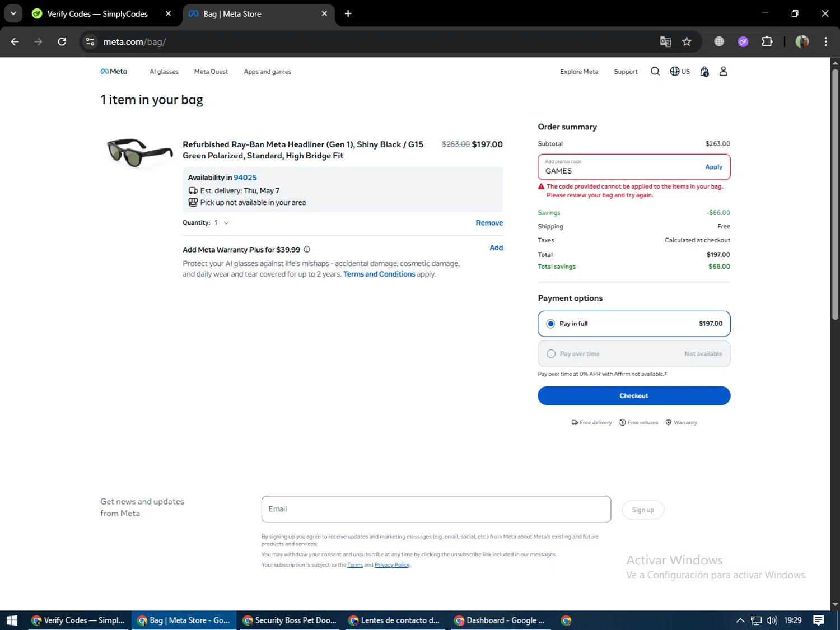
Task: Click the Warranty label below Checkout
Action: [681, 423]
